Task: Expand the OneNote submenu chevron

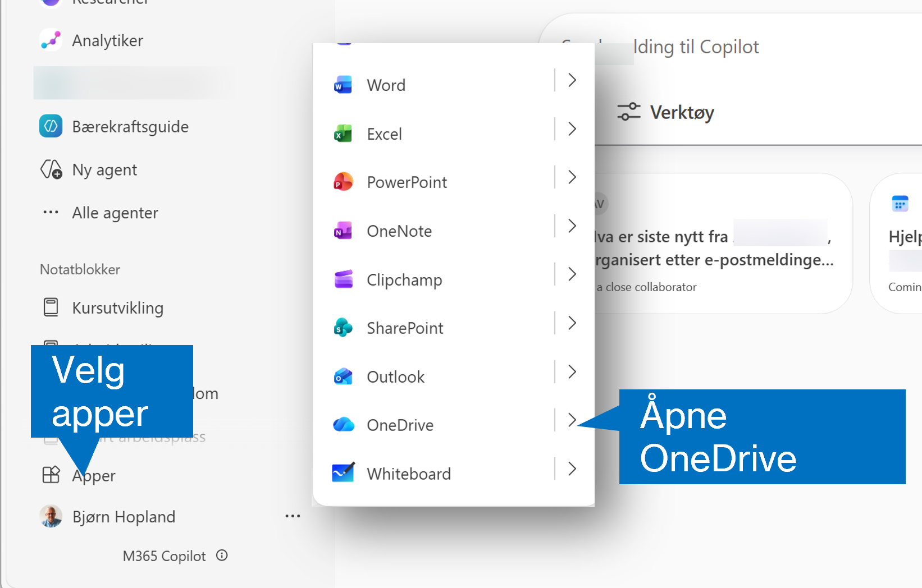Action: point(572,226)
